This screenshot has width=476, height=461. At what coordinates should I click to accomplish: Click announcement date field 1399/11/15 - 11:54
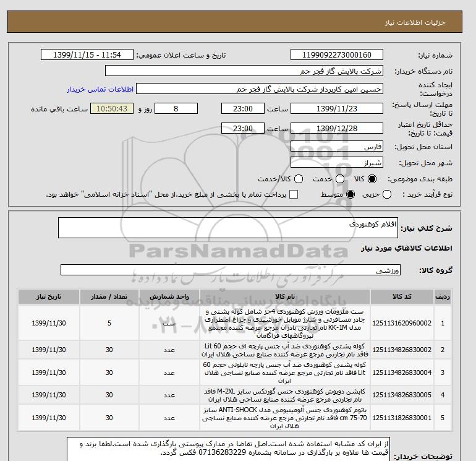(x=87, y=54)
